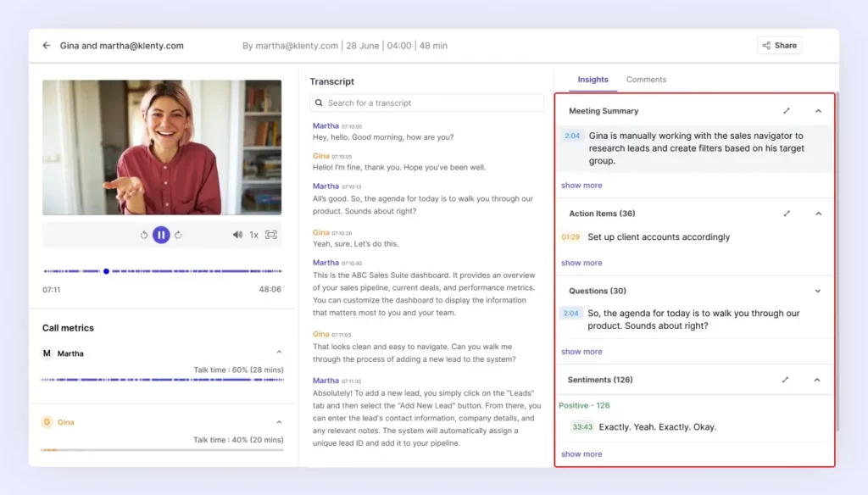Edit the Action Items section

tap(787, 213)
